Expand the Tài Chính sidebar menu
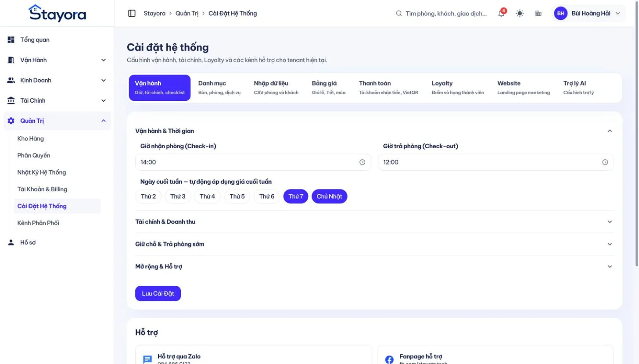This screenshot has height=364, width=639. point(104,100)
